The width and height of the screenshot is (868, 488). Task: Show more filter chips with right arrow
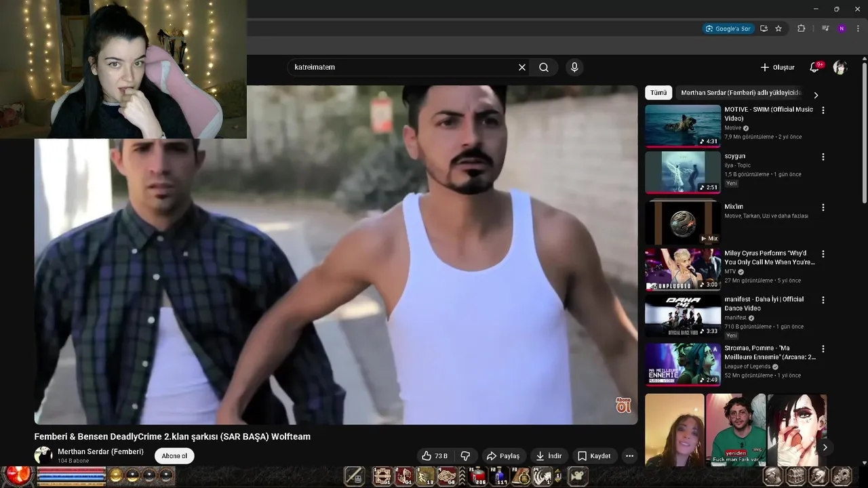tap(816, 95)
